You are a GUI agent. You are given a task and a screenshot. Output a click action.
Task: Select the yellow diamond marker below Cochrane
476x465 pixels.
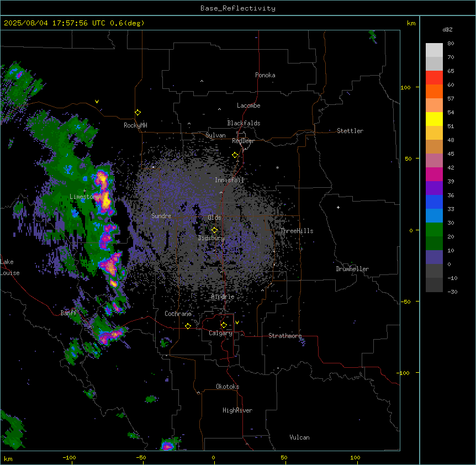click(x=188, y=326)
